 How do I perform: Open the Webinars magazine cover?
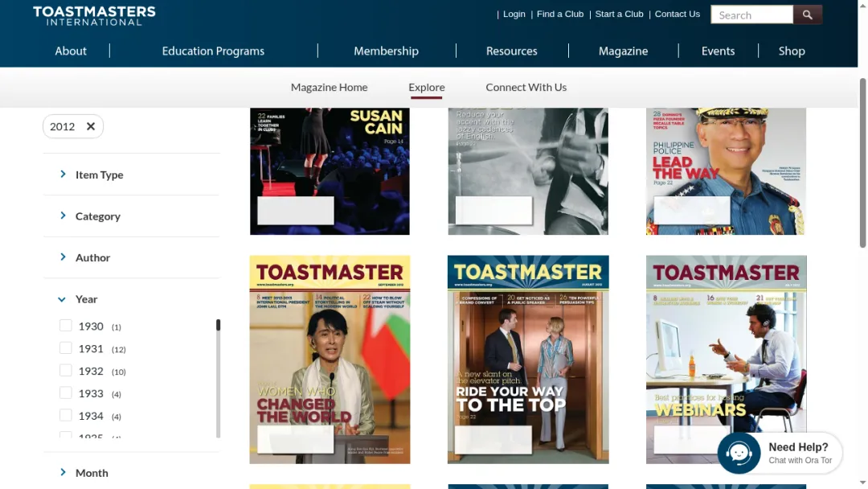click(x=727, y=360)
